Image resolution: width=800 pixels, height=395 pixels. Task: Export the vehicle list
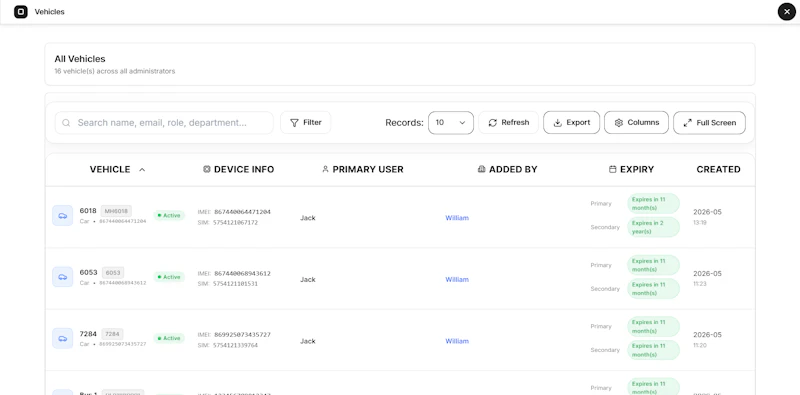pyautogui.click(x=571, y=122)
